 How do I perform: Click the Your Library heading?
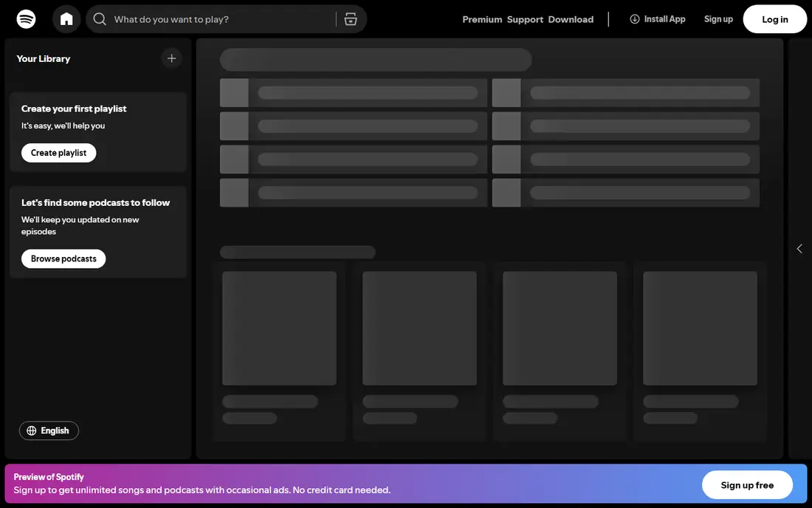[43, 58]
